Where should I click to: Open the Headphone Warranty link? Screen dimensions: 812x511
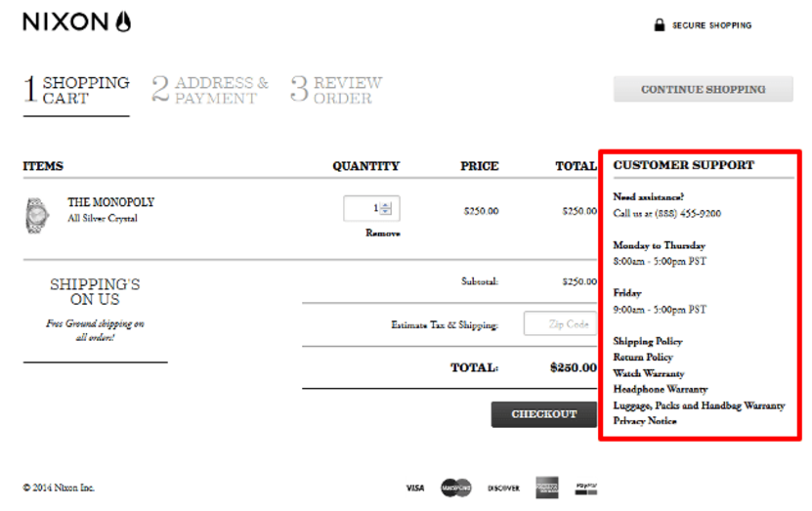[661, 389]
